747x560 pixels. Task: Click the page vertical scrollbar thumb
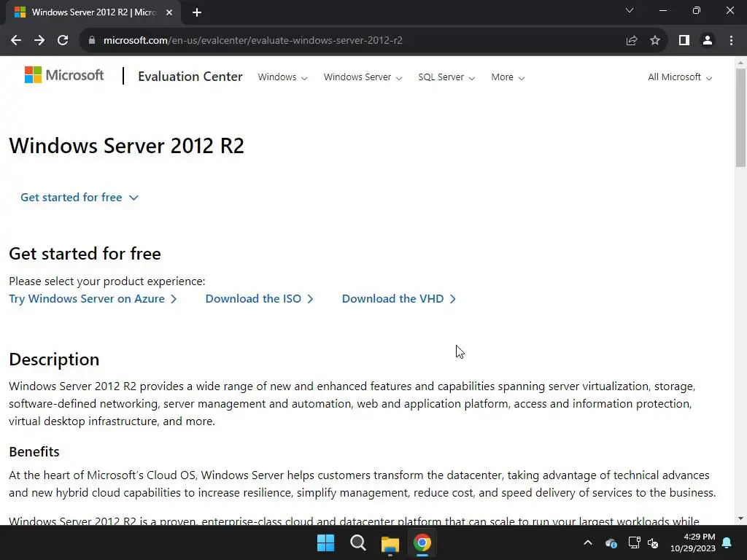coord(740,117)
